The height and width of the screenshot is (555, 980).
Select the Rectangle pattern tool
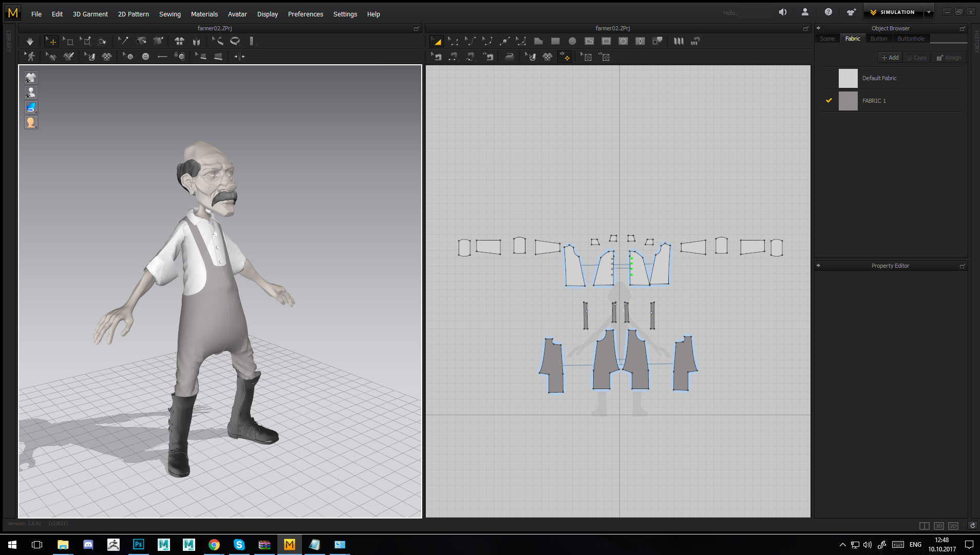(x=555, y=41)
